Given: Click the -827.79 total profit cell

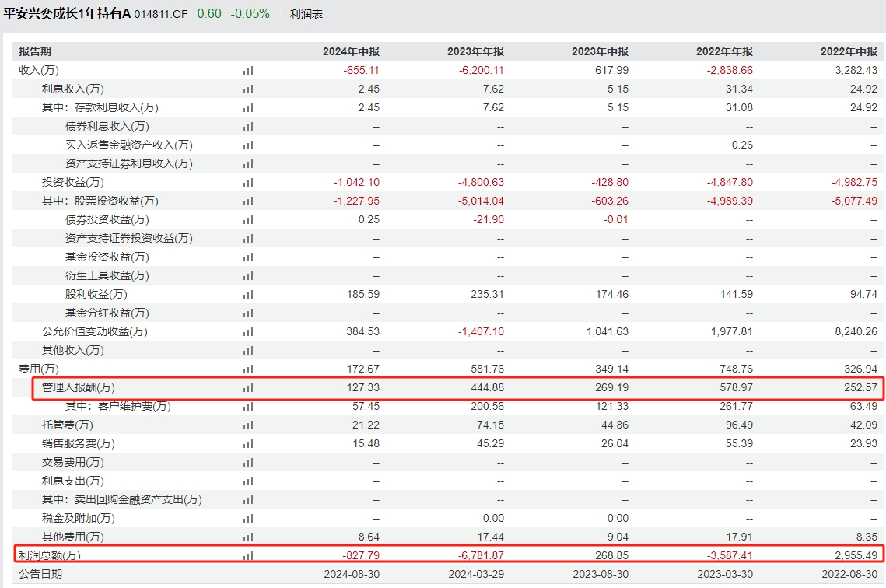Looking at the screenshot, I should pos(361,555).
